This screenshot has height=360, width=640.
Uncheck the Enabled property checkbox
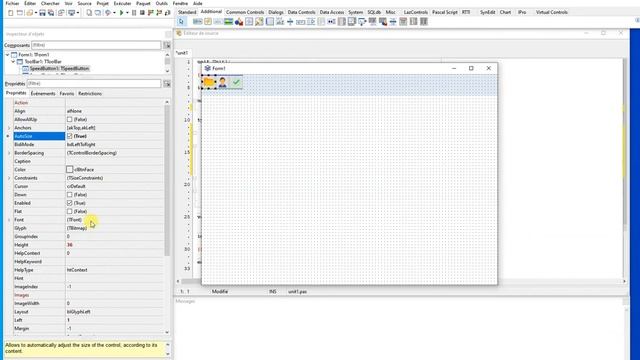(69, 203)
